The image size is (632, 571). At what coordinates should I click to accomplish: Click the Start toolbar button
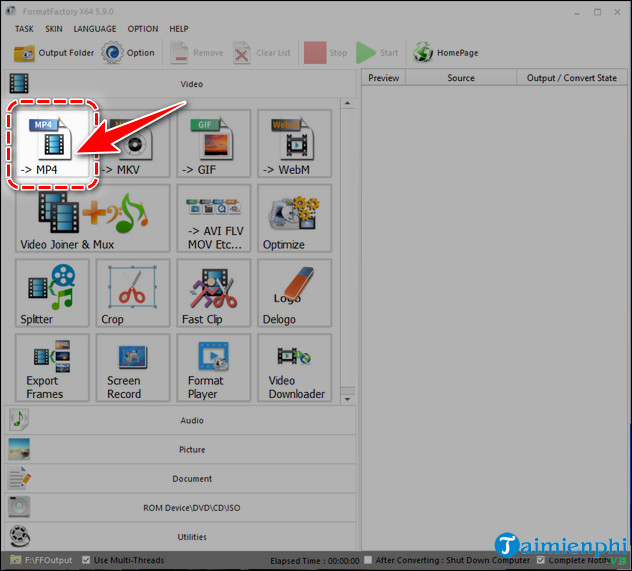(377, 53)
